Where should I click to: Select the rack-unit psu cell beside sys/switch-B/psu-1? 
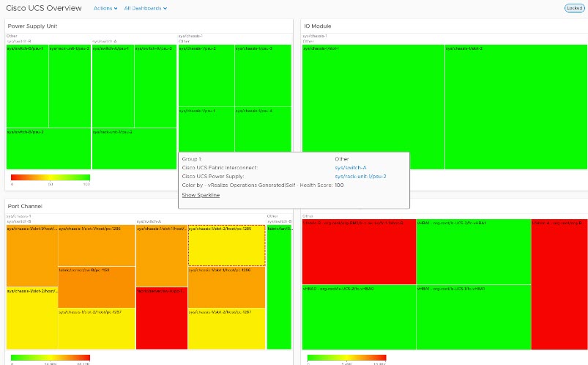coord(70,86)
